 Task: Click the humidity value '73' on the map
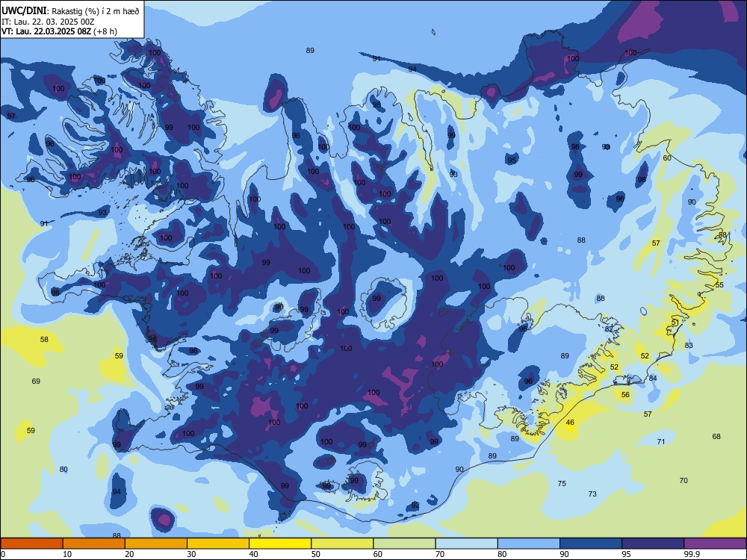pyautogui.click(x=592, y=494)
